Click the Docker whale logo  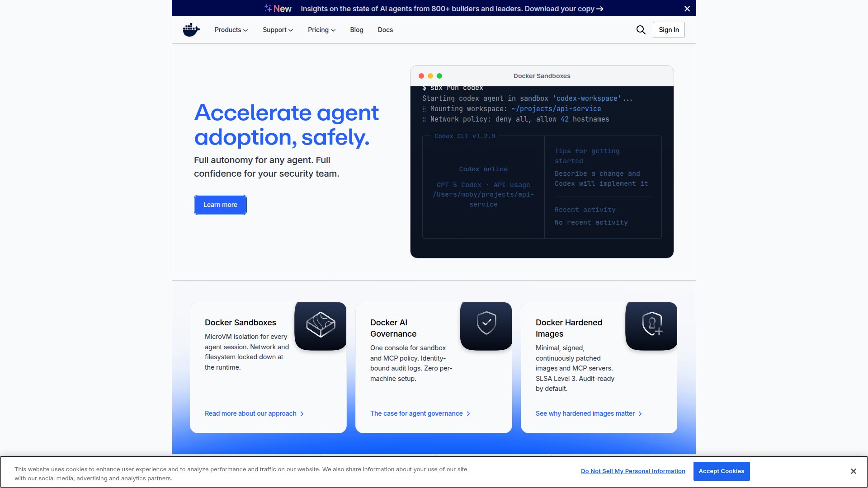point(191,30)
